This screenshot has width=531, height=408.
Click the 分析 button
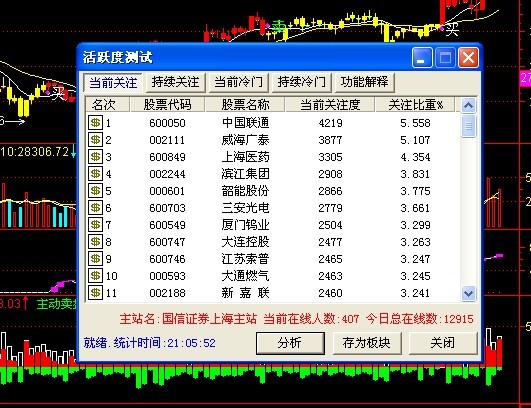(x=290, y=343)
